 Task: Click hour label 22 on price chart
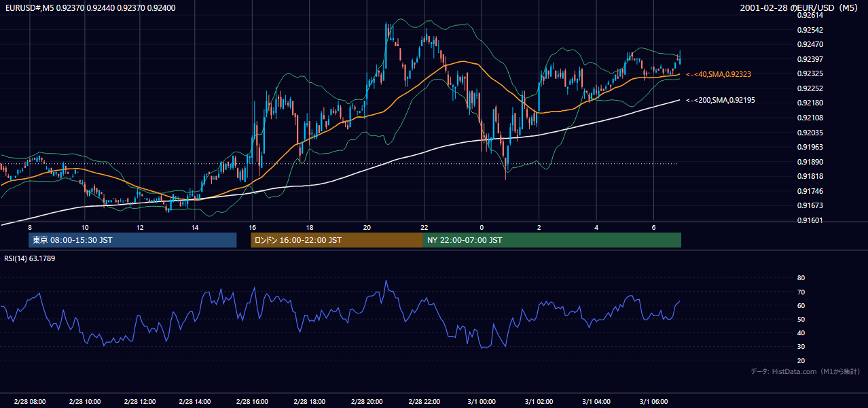coord(424,227)
